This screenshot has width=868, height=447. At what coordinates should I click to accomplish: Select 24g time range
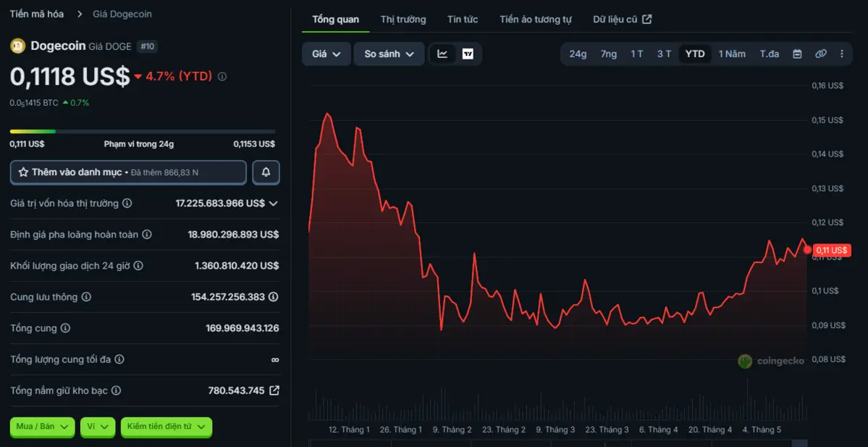(x=578, y=54)
